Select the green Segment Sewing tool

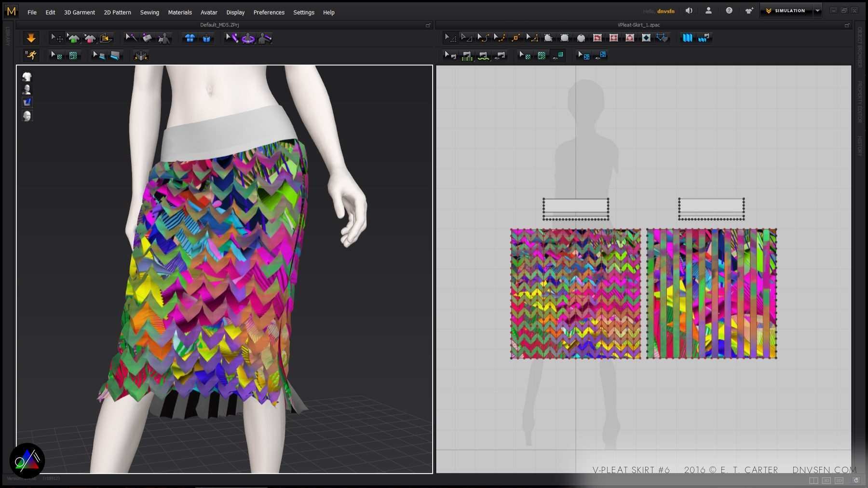pos(467,55)
